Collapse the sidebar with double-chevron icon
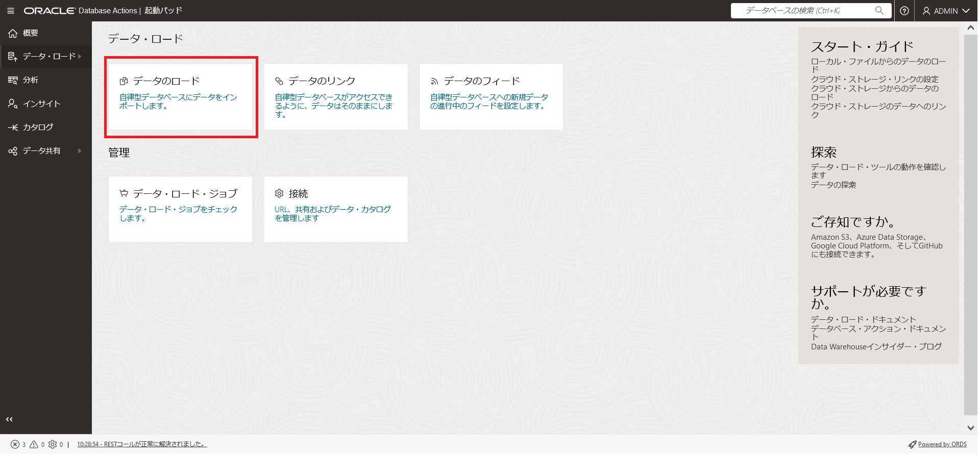Image resolution: width=980 pixels, height=455 pixels. tap(9, 419)
